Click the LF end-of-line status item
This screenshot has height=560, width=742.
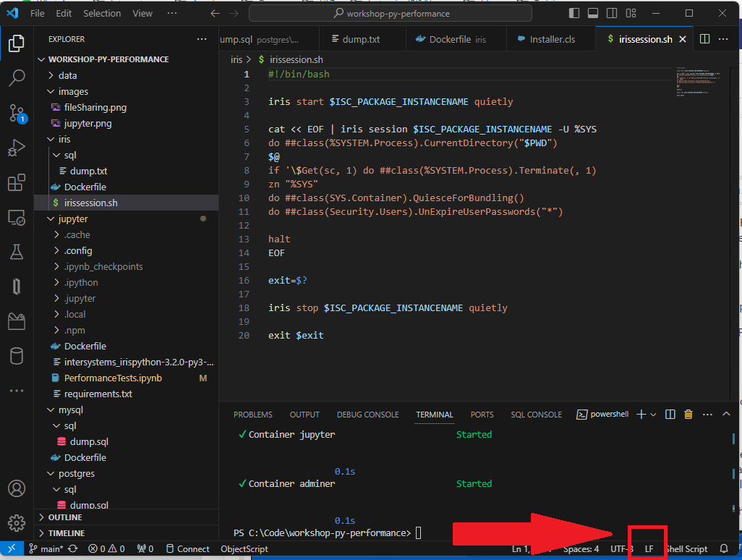[649, 549]
